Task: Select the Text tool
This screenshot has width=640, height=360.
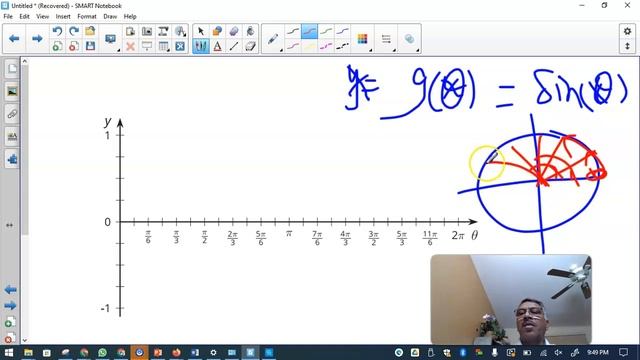Action: pos(217,46)
